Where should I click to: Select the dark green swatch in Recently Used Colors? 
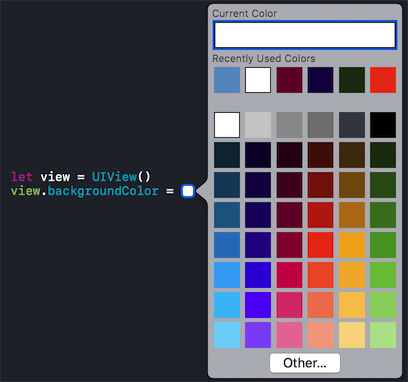pos(352,80)
